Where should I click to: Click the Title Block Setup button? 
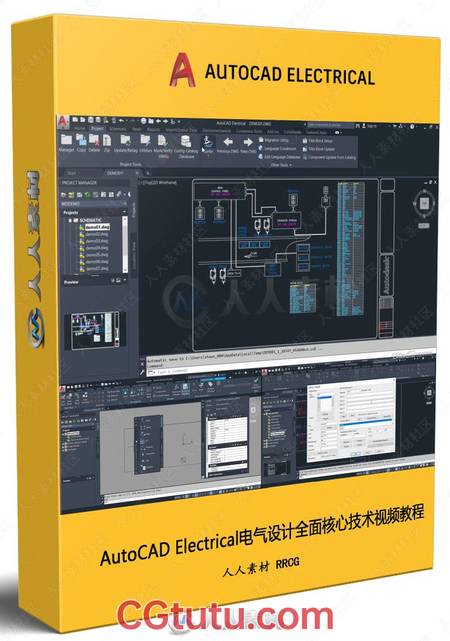click(x=318, y=141)
